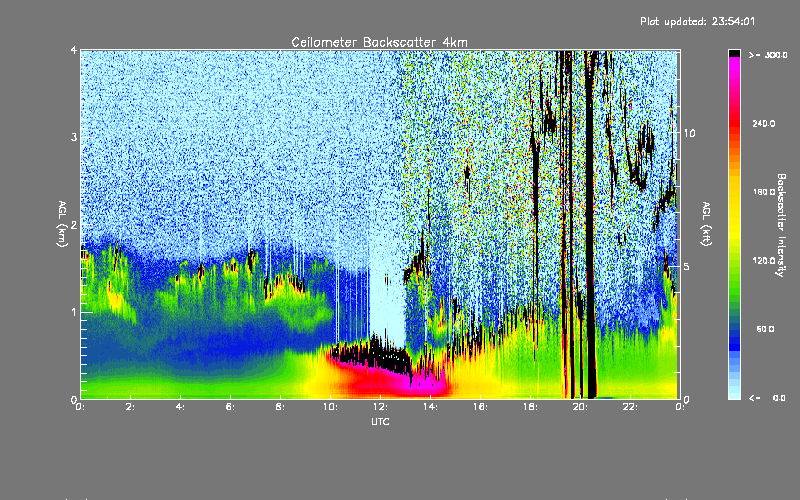Click the thick black vertical band past 20 UTC
The width and height of the screenshot is (800, 500).
590,224
